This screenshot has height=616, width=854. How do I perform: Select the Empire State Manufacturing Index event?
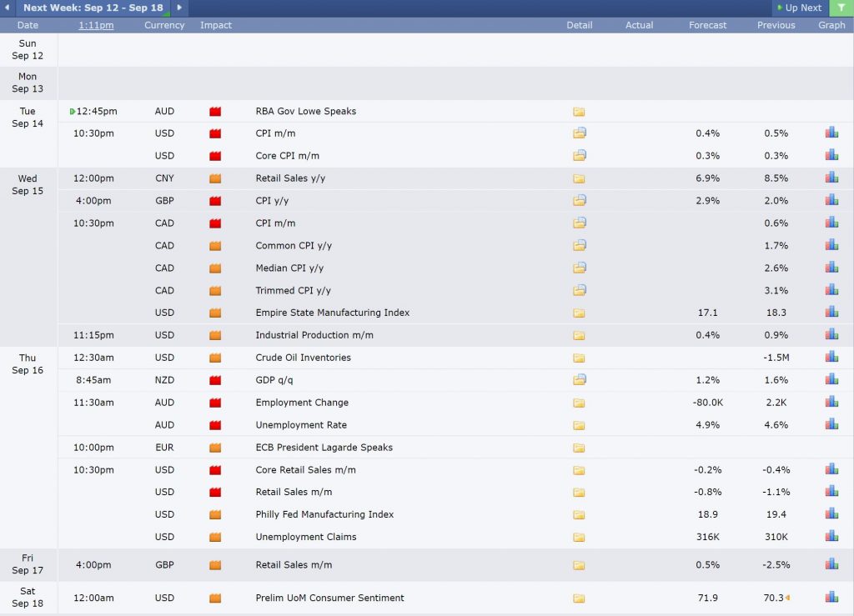332,313
